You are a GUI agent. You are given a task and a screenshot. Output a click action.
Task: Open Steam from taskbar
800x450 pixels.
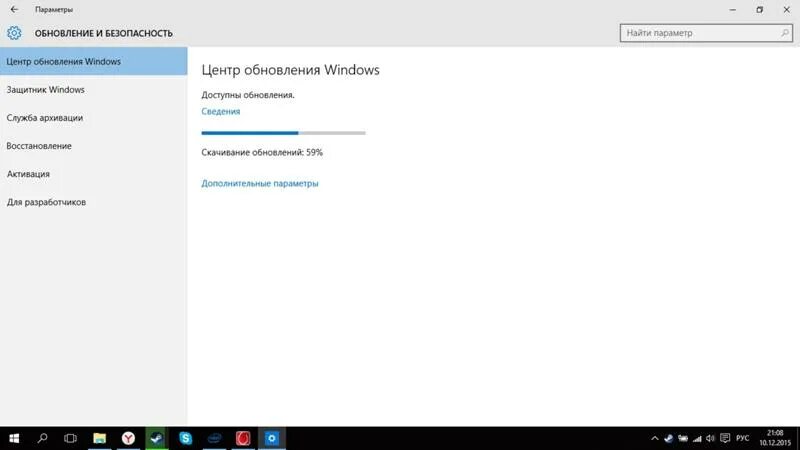(x=157, y=438)
